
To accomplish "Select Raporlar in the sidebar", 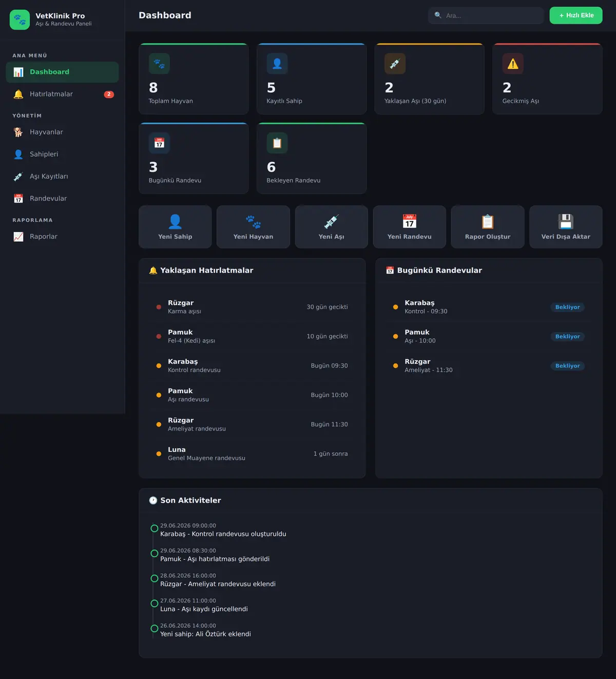I will click(62, 237).
